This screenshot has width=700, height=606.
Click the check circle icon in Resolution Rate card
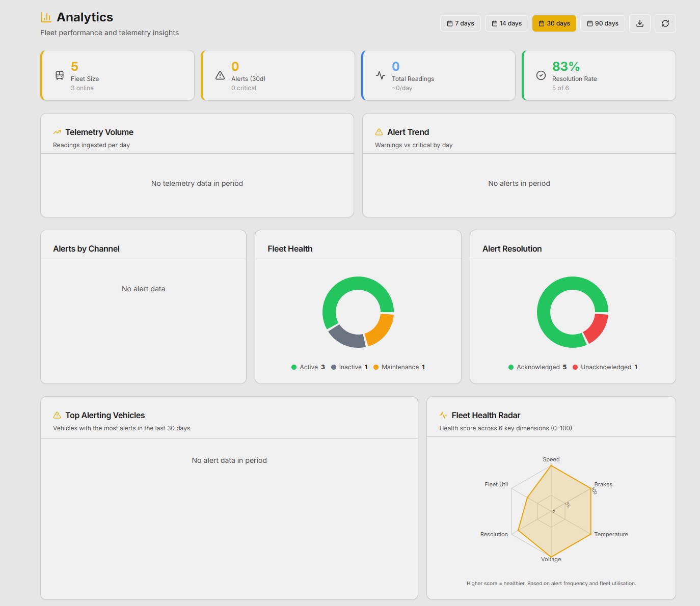[541, 75]
